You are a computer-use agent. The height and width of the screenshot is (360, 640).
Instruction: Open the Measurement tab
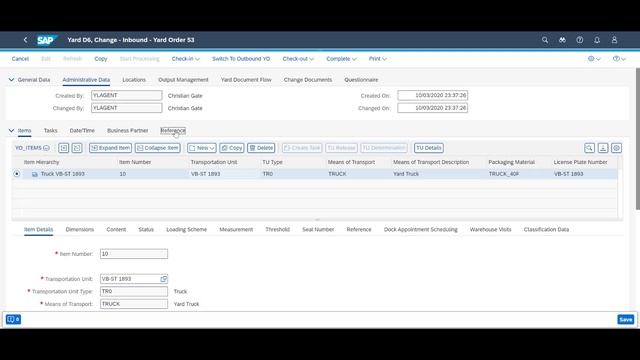coord(236,229)
